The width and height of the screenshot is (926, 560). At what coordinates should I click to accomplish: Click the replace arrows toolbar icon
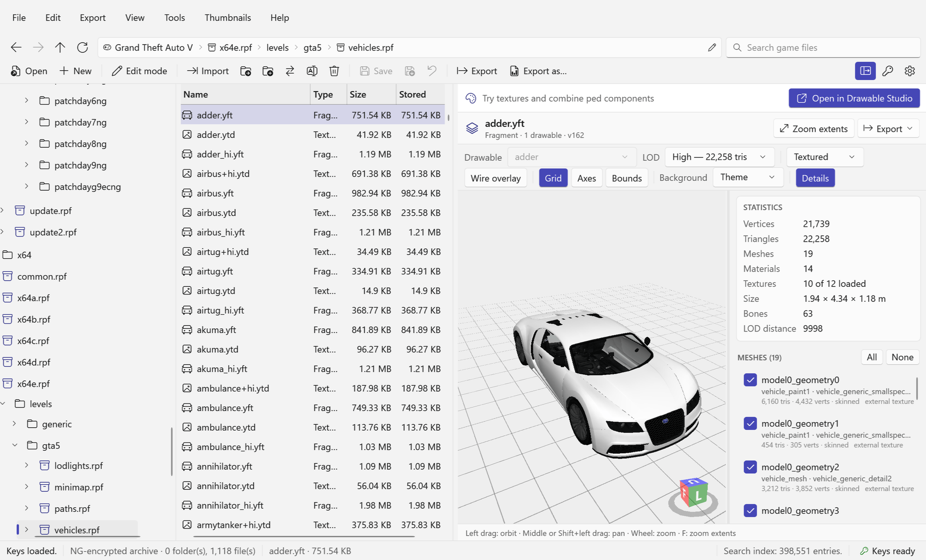click(x=290, y=71)
